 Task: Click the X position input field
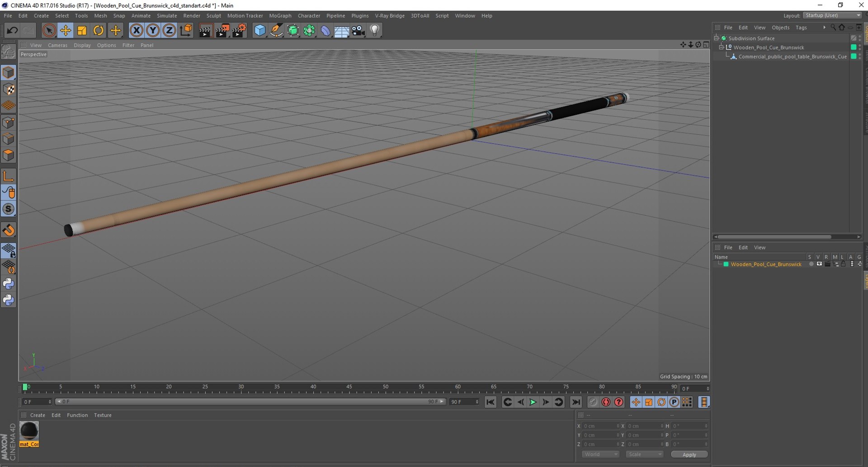click(600, 426)
